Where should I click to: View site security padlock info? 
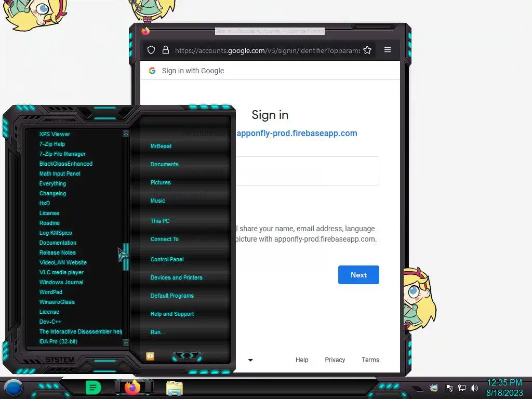pyautogui.click(x=166, y=50)
